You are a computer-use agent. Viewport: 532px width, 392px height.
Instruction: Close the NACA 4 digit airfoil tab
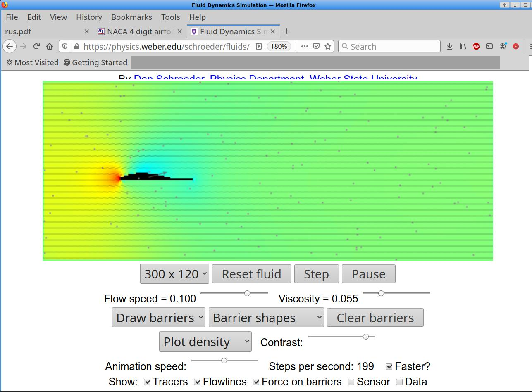[x=180, y=31]
